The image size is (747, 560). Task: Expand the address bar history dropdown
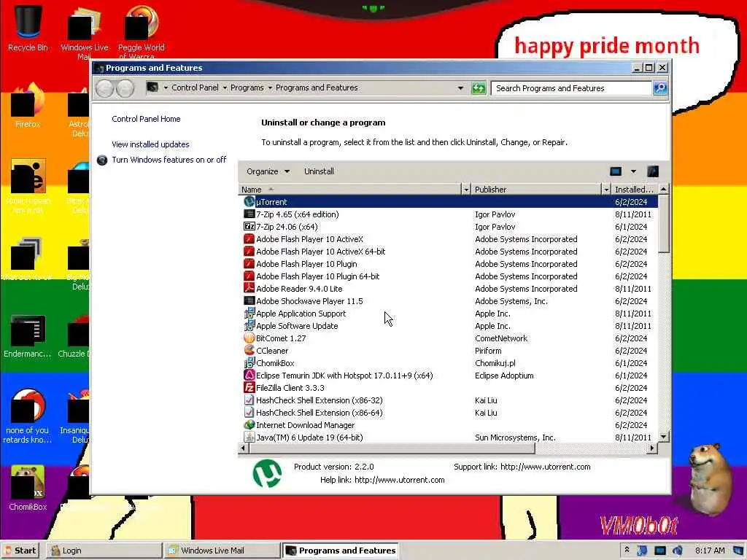point(460,88)
